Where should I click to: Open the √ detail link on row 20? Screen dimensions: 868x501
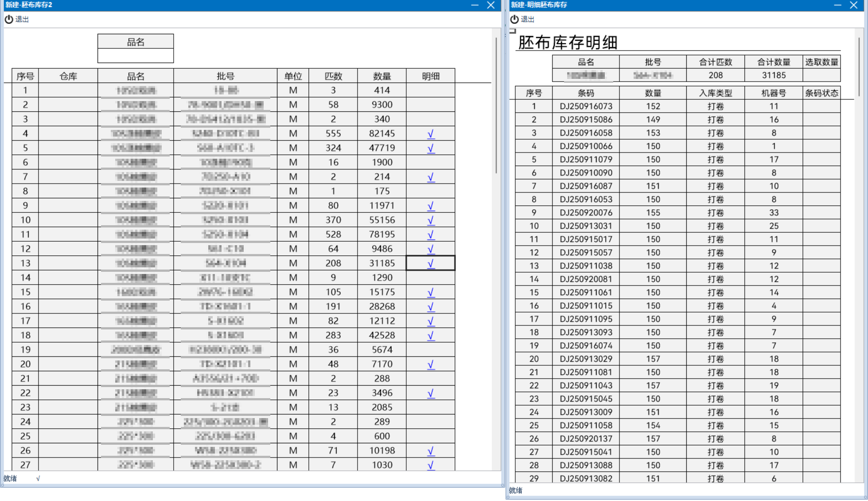click(x=430, y=364)
